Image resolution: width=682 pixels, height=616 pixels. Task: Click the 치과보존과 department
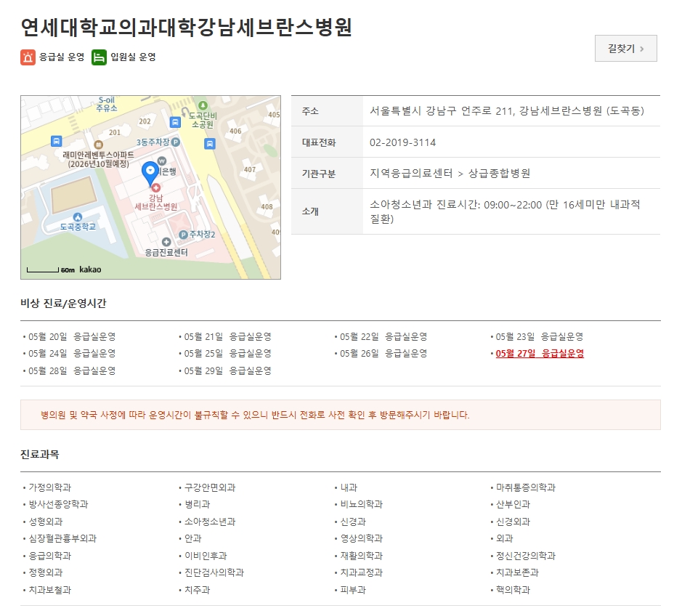pos(518,573)
